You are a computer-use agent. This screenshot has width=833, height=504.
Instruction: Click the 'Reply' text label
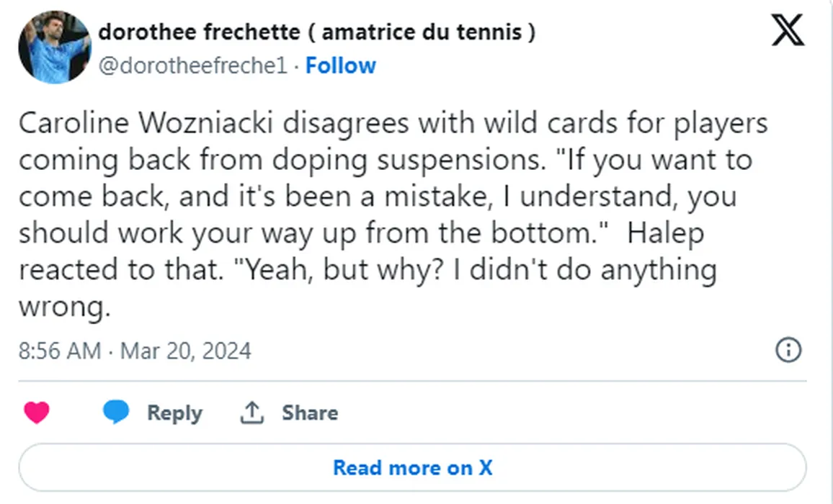coord(174,413)
